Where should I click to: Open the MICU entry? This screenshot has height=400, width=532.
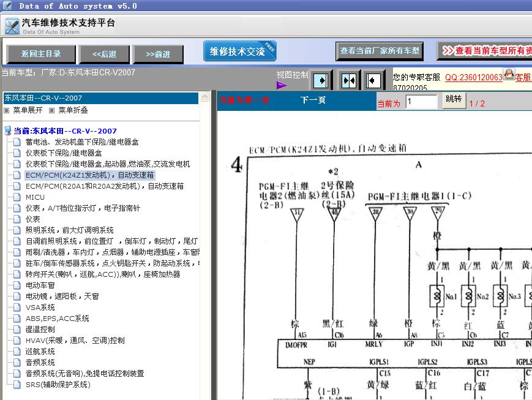(x=35, y=197)
